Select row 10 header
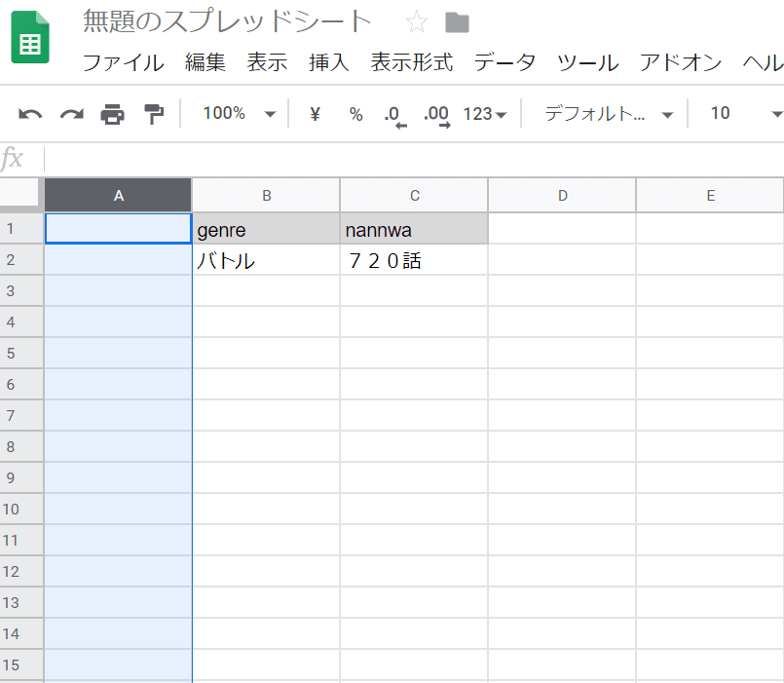Image resolution: width=784 pixels, height=683 pixels. 21,509
